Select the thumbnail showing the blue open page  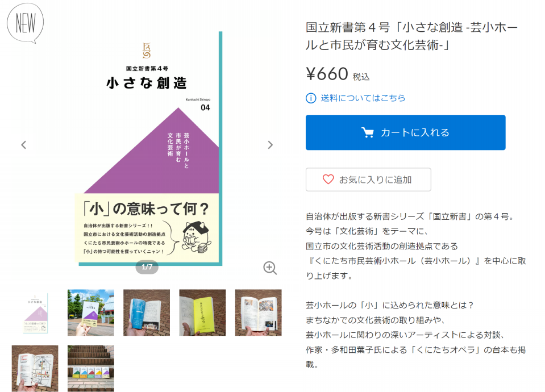(147, 312)
